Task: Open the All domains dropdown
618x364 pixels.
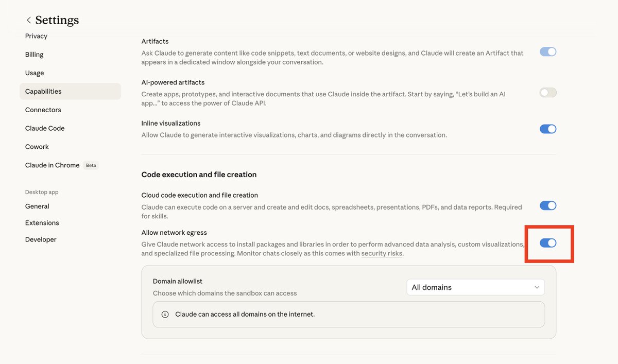Action: 475,287
